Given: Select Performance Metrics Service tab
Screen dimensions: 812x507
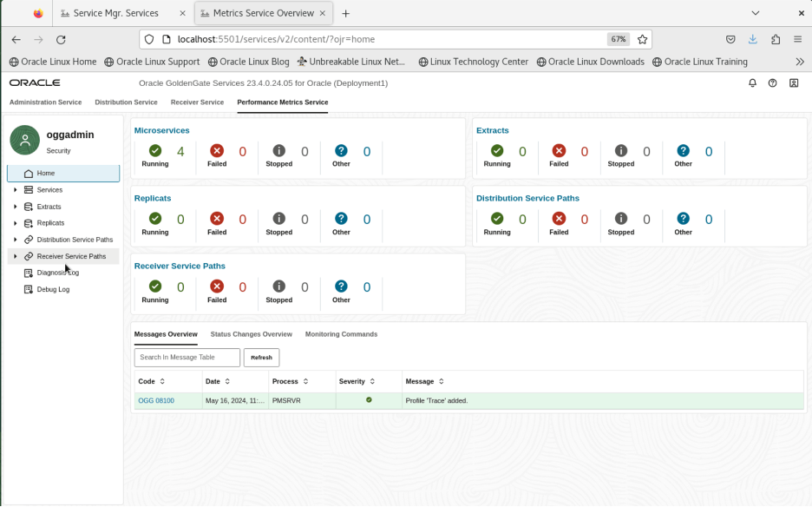Looking at the screenshot, I should pyautogui.click(x=283, y=102).
